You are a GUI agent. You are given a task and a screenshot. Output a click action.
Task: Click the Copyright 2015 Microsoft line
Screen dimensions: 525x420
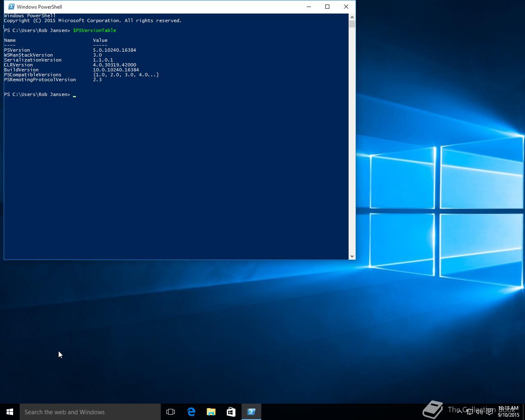pyautogui.click(x=93, y=21)
